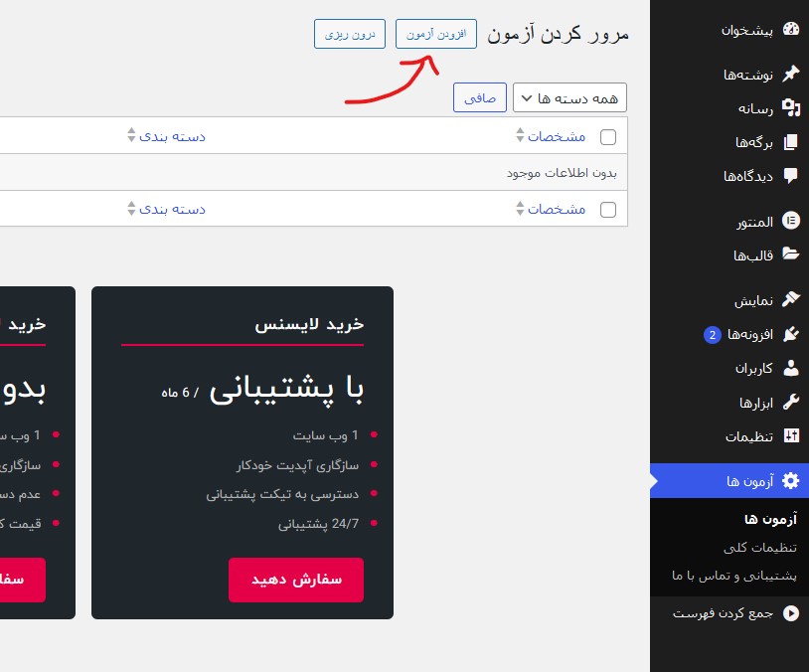The image size is (809, 672).
Task: Click the Dashboard (پیشخوان) gauge icon
Action: 790,30
